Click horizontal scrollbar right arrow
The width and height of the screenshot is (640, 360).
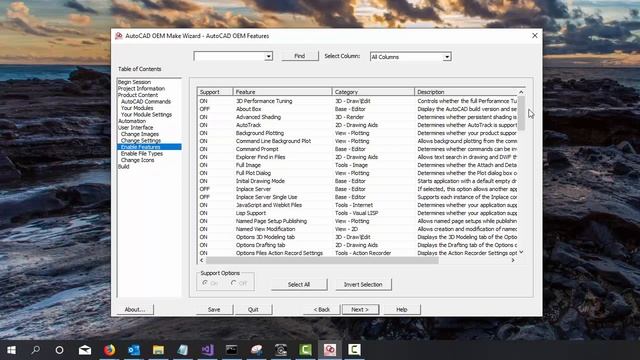(513, 260)
